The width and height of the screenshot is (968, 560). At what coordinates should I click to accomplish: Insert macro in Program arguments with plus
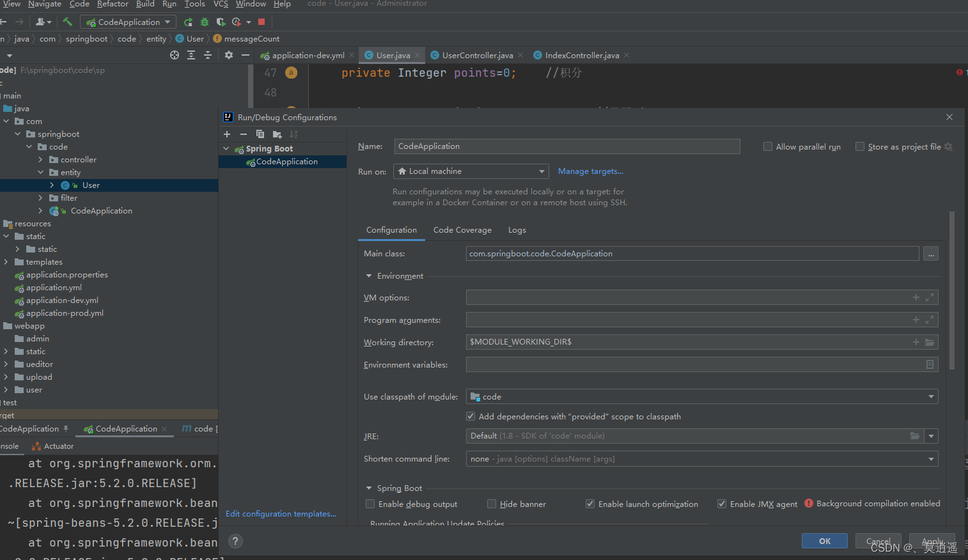[x=916, y=320]
